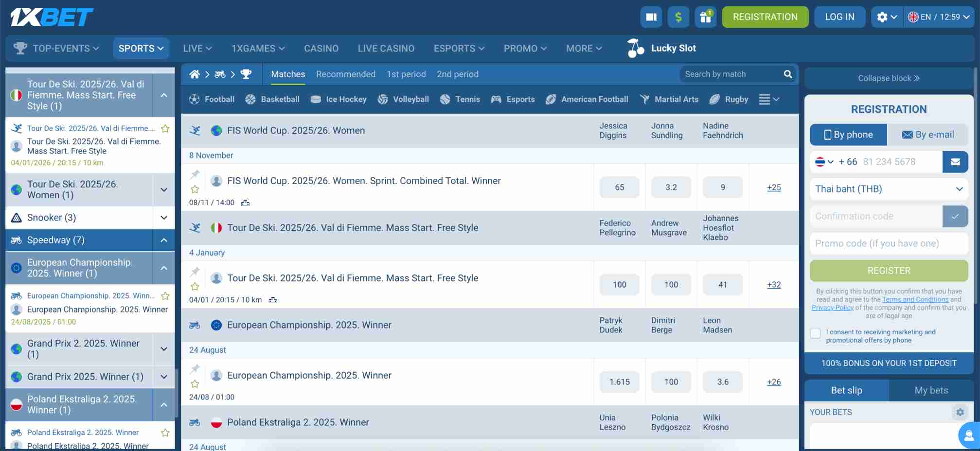The image size is (980, 451).
Task: Open the Thai baht currency dropdown
Action: pos(889,189)
